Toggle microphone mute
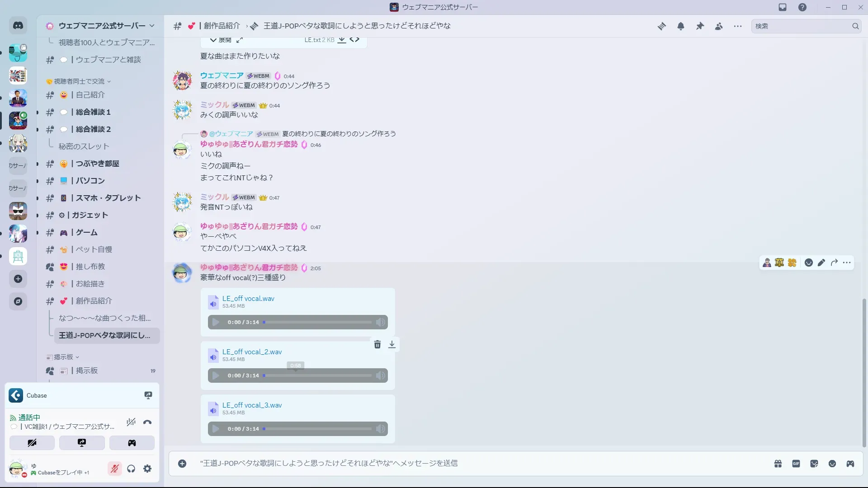This screenshot has width=868, height=488. [115, 469]
